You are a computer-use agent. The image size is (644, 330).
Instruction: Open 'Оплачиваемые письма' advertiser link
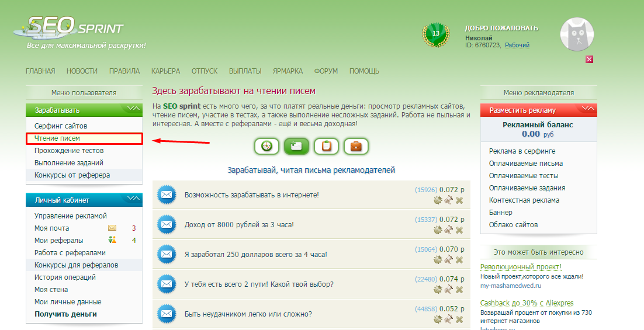point(526,164)
